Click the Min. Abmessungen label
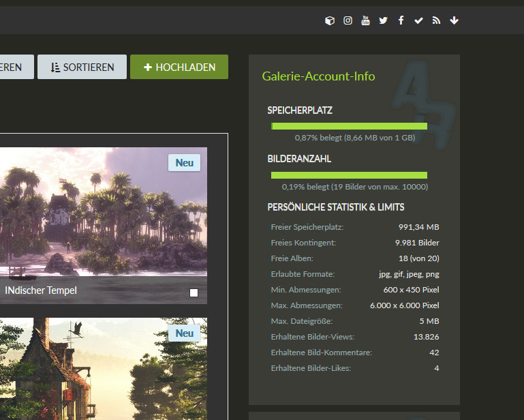This screenshot has height=420, width=524. [x=306, y=290]
